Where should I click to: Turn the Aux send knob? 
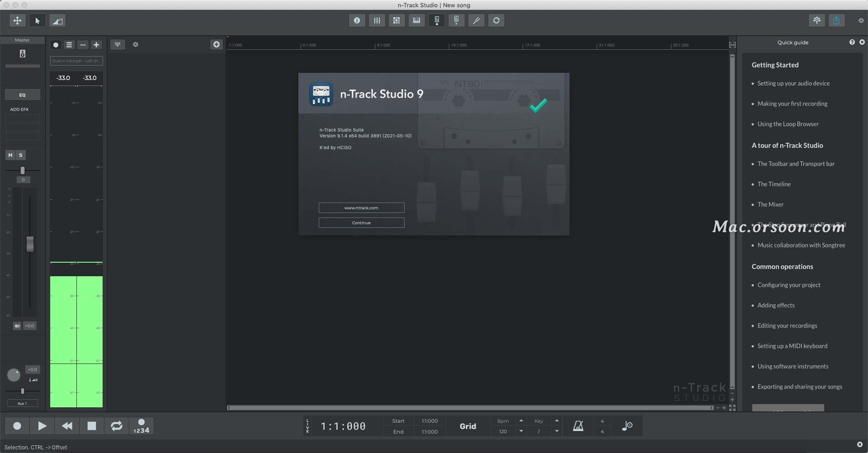(14, 375)
